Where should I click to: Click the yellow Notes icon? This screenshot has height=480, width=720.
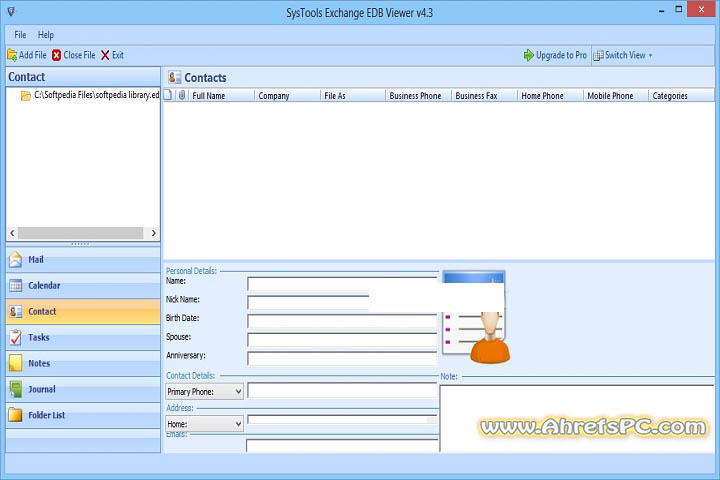click(x=15, y=363)
